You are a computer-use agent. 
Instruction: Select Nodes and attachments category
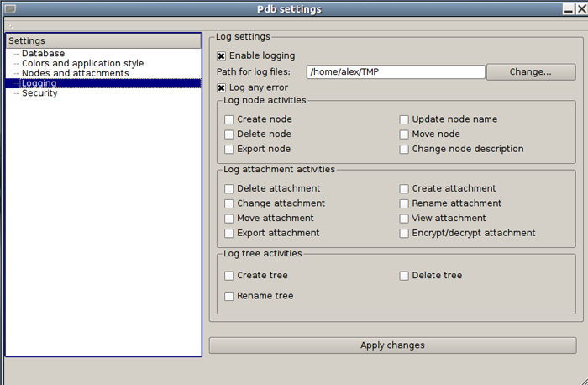75,74
